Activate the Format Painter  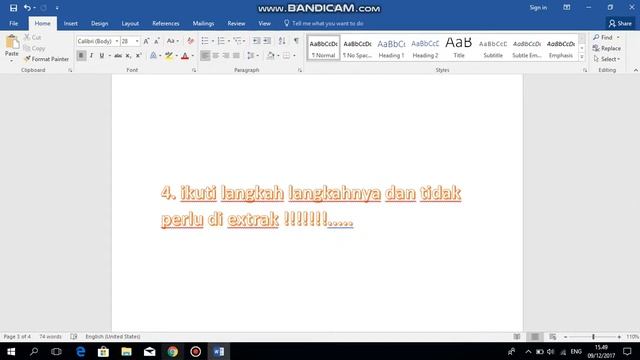point(46,59)
